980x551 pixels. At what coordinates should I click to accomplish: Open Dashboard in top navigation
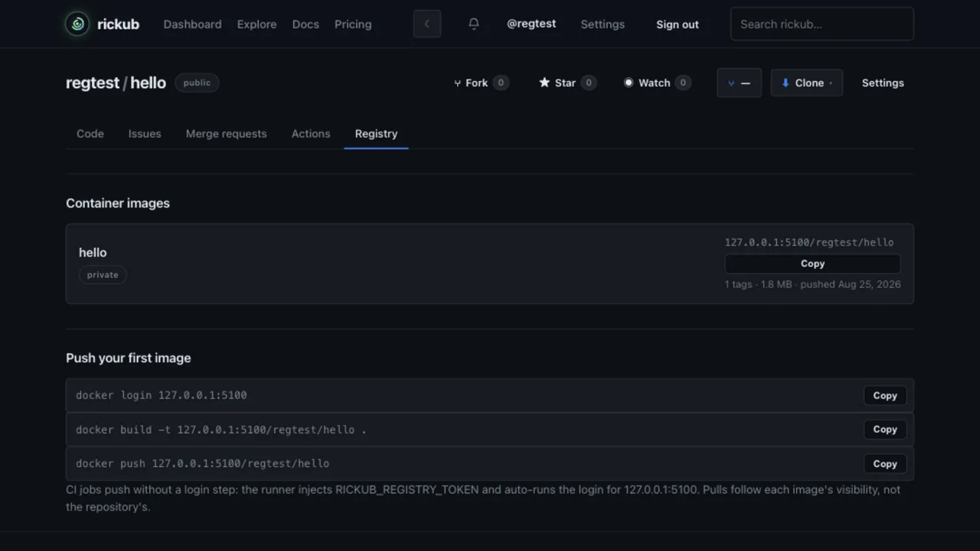tap(192, 24)
